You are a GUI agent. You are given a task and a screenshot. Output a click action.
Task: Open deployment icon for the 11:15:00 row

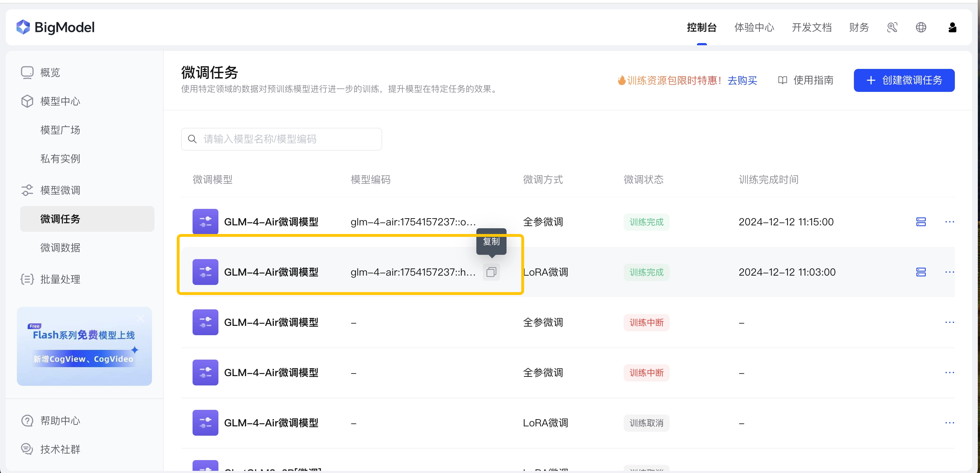tap(921, 222)
